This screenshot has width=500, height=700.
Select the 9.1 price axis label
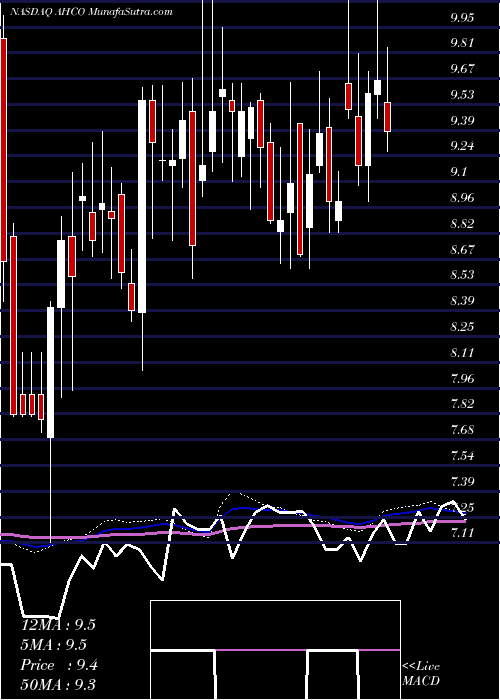[x=458, y=172]
